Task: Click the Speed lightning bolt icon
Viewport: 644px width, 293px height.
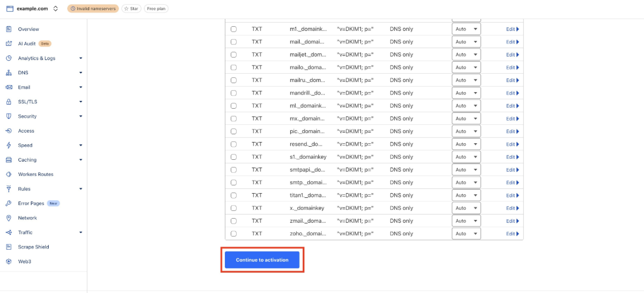Action: pyautogui.click(x=8, y=145)
